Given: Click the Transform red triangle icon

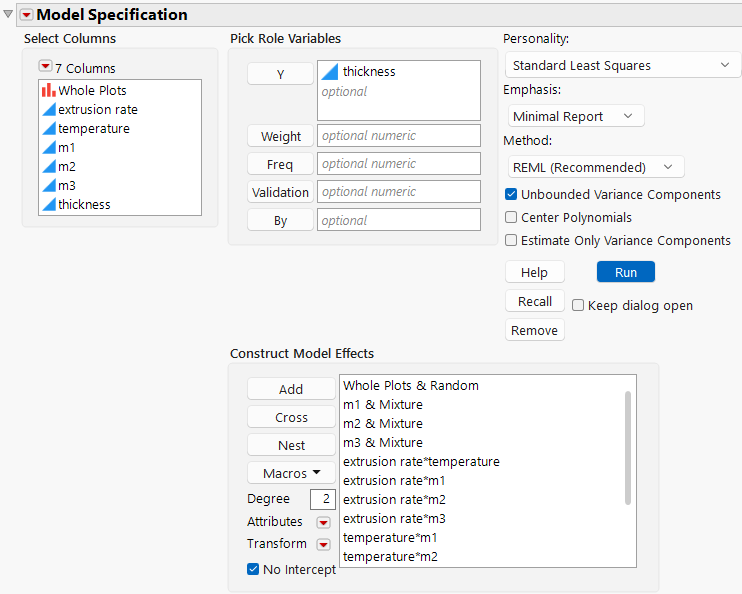Looking at the screenshot, I should pos(323,544).
